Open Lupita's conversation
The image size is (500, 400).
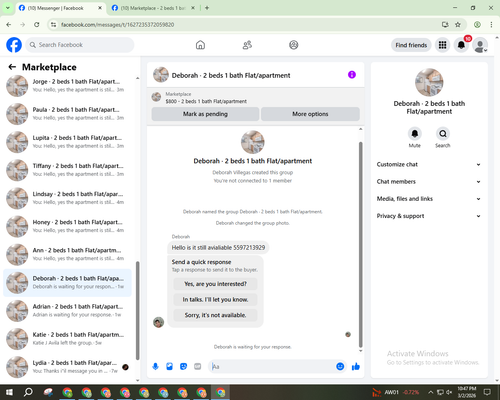tap(67, 142)
